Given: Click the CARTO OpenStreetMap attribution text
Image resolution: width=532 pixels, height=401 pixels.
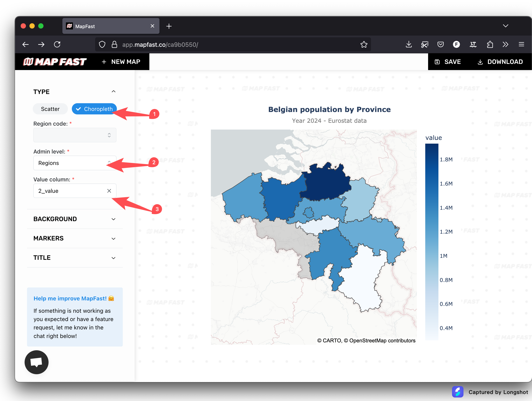Looking at the screenshot, I should (x=366, y=341).
